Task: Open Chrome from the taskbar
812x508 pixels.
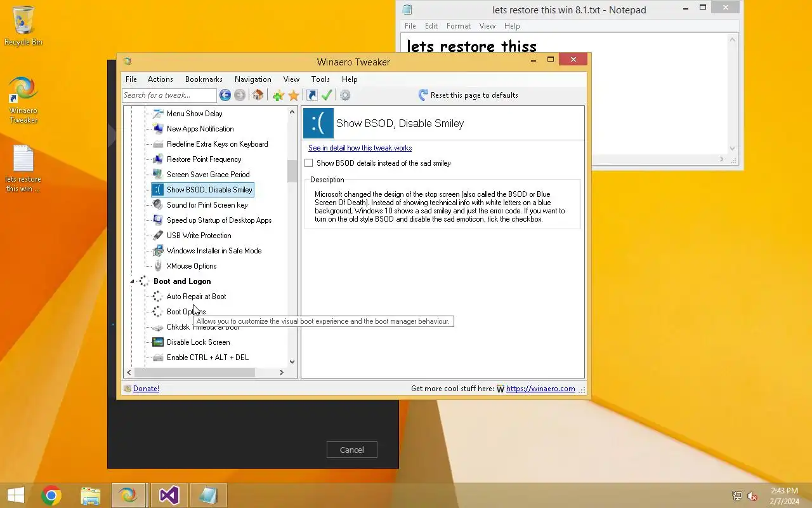Action: tap(51, 495)
